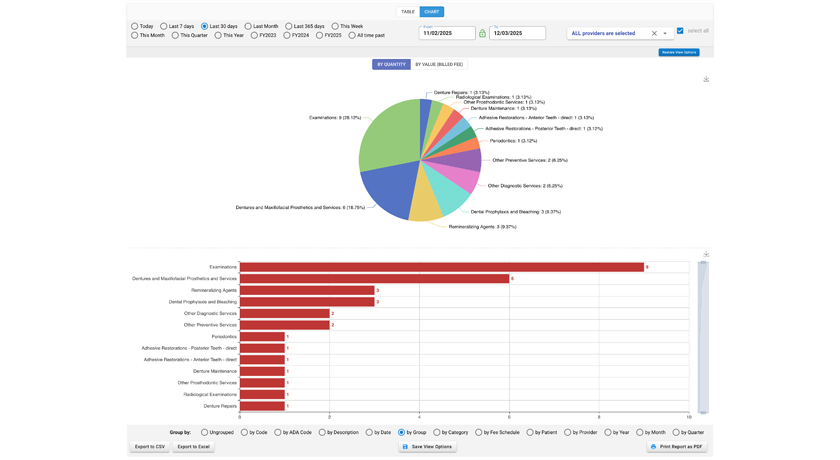Image resolution: width=840 pixels, height=460 pixels.
Task: Click 'Radiological Examinations' bar chart axis label
Action: point(210,394)
